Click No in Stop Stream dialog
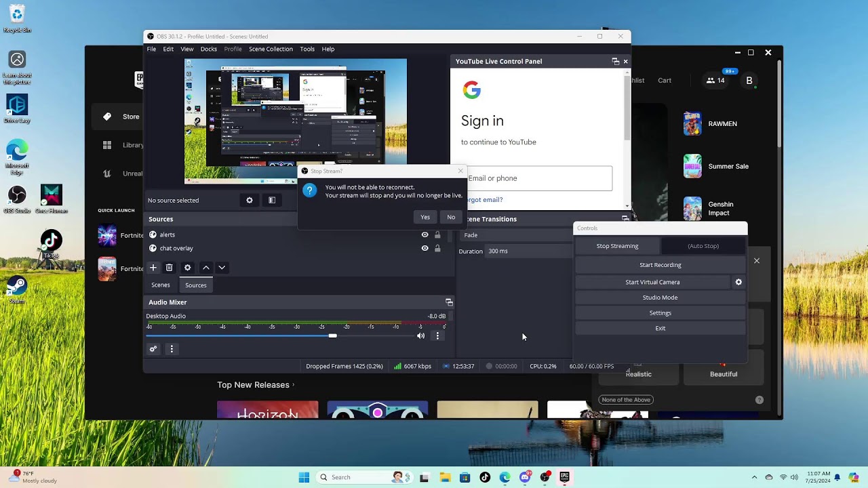 pos(451,217)
